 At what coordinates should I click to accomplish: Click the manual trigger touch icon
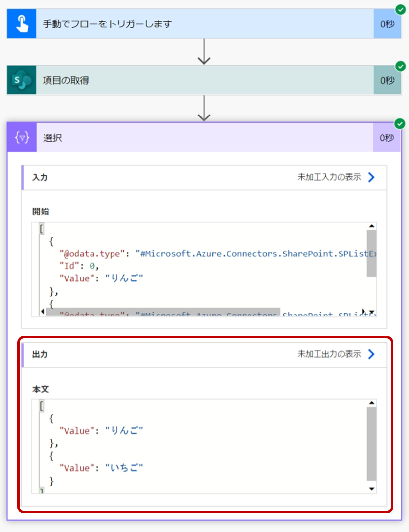pyautogui.click(x=22, y=24)
